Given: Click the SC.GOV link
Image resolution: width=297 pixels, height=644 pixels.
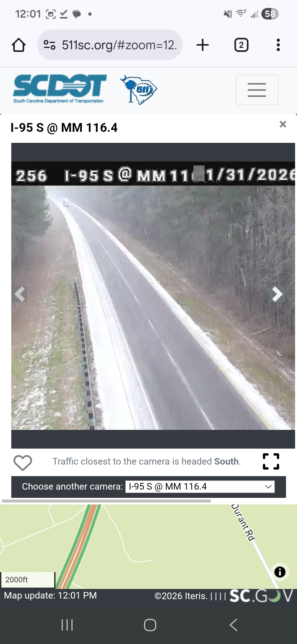Looking at the screenshot, I should (x=261, y=596).
